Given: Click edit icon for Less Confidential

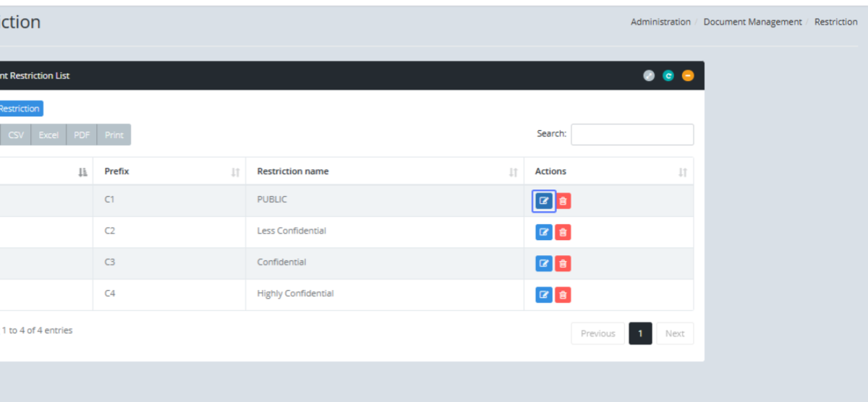Looking at the screenshot, I should pyautogui.click(x=544, y=232).
